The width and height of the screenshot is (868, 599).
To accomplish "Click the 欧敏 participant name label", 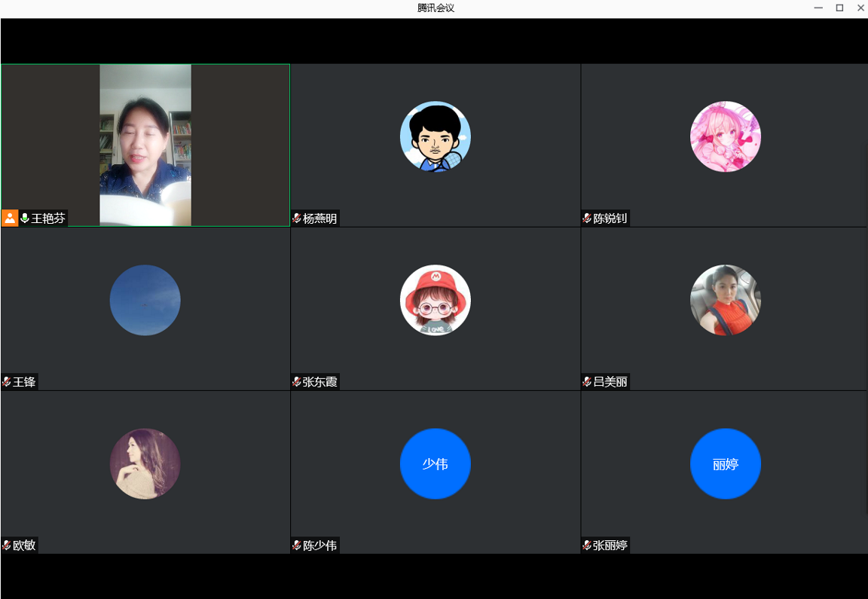I will 24,546.
